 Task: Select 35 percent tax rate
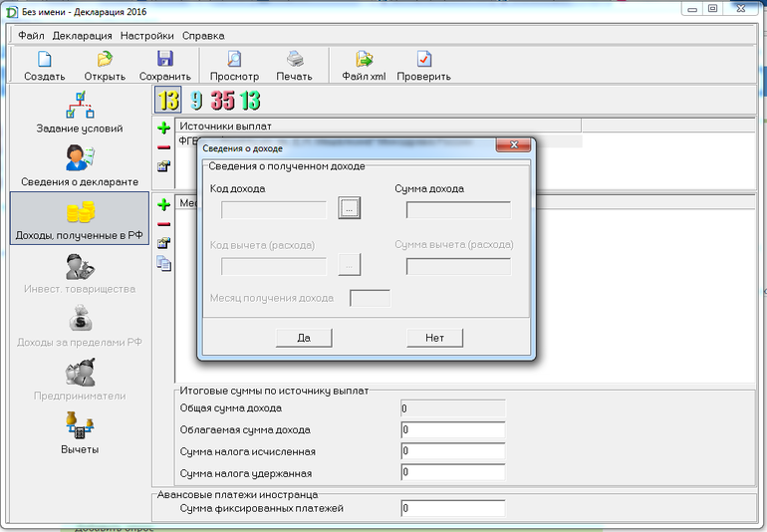pyautogui.click(x=222, y=101)
